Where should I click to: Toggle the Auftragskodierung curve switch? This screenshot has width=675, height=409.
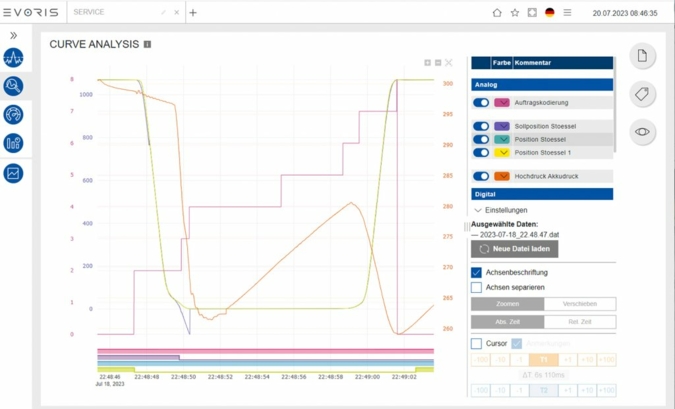pyautogui.click(x=481, y=102)
